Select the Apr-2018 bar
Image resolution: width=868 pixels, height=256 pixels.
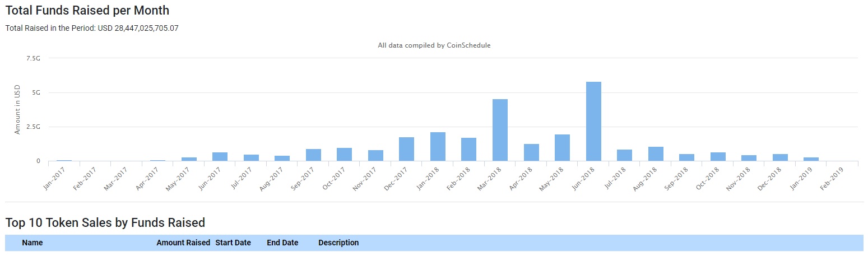click(531, 152)
